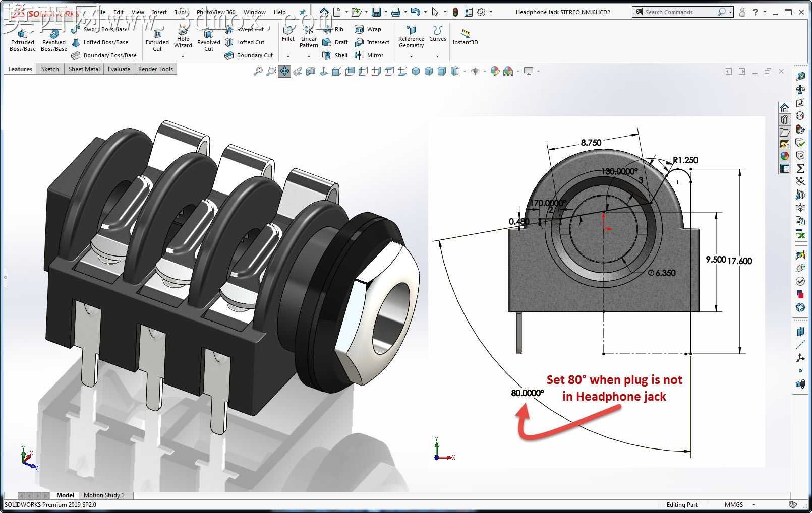Viewport: 812px width, 513px height.
Task: Expand the Reference Geometry dropdown
Action: 411,56
